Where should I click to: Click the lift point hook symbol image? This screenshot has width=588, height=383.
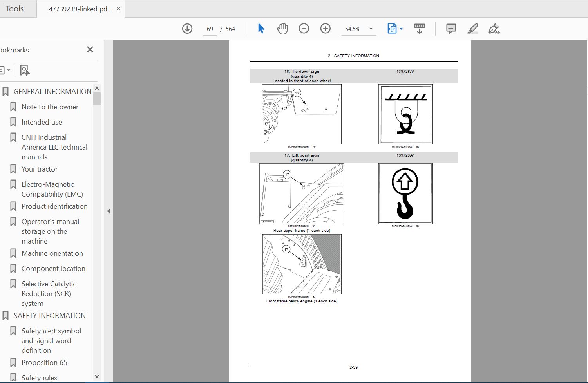405,193
